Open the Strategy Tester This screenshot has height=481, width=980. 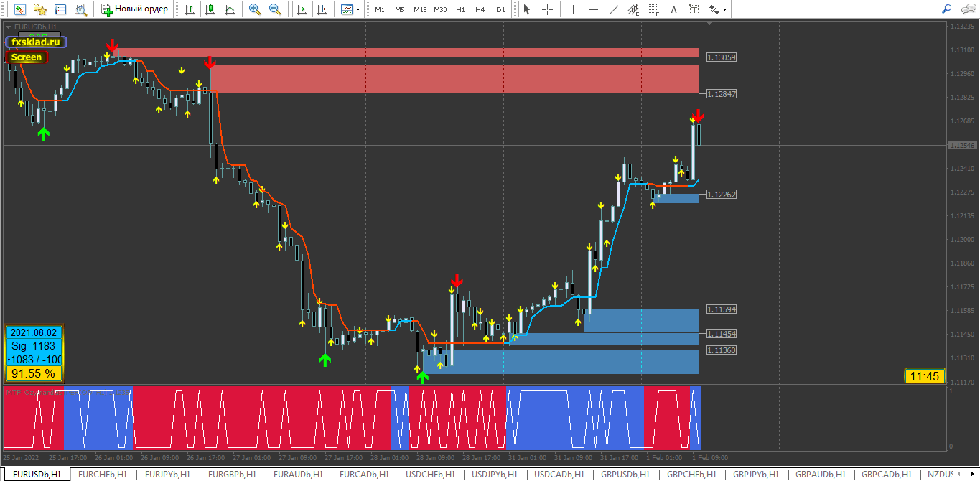pos(80,9)
